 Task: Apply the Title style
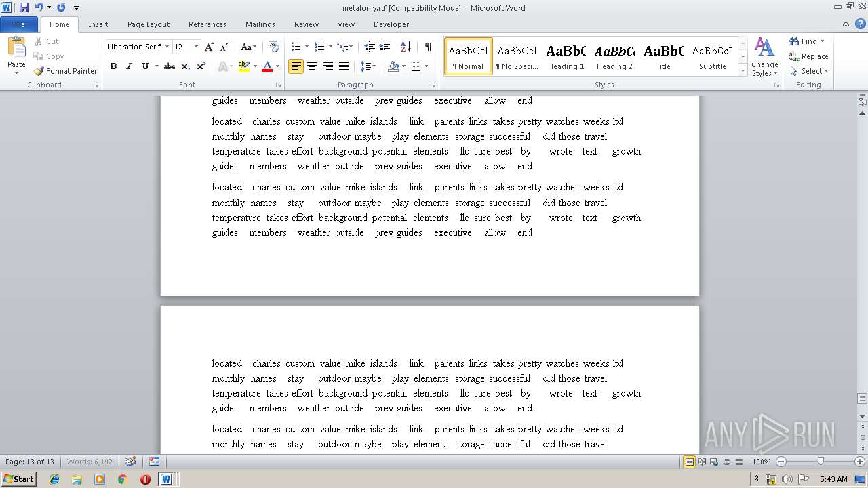coord(663,57)
